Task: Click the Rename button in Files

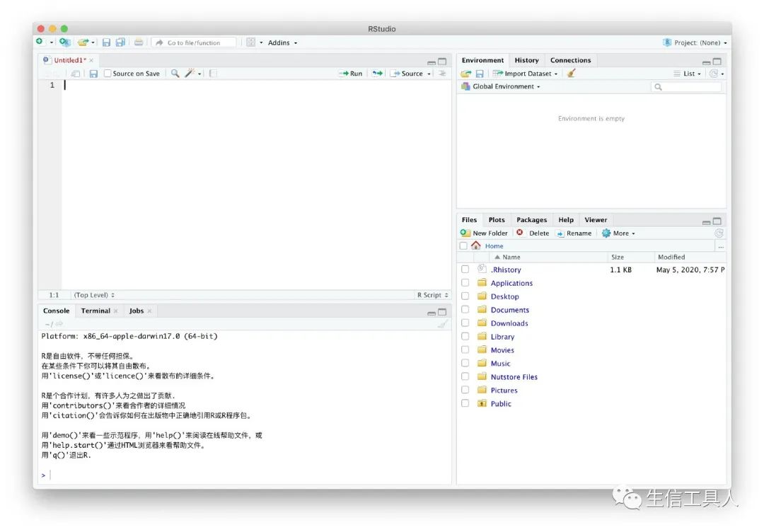Action: click(x=574, y=233)
